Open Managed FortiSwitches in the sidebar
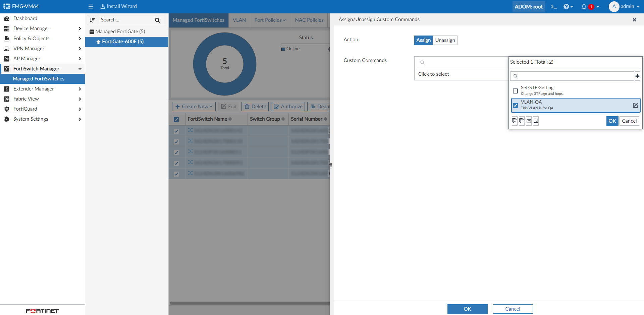This screenshot has width=644, height=315. pos(42,79)
